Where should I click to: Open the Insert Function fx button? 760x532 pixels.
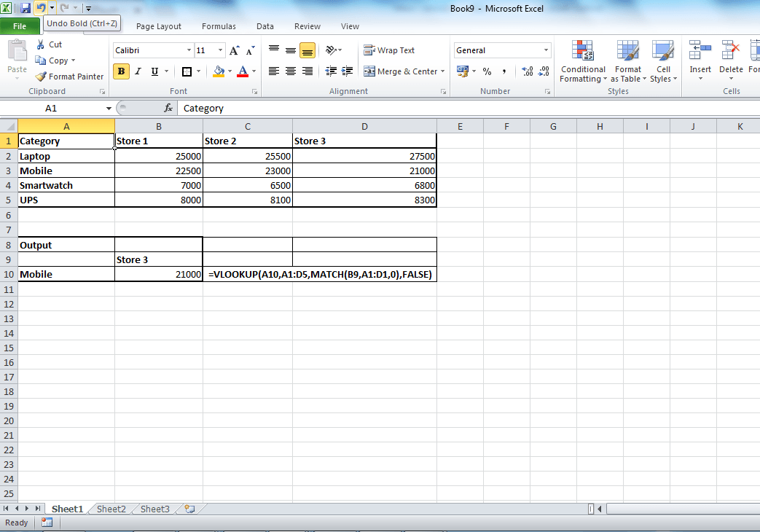(x=168, y=108)
